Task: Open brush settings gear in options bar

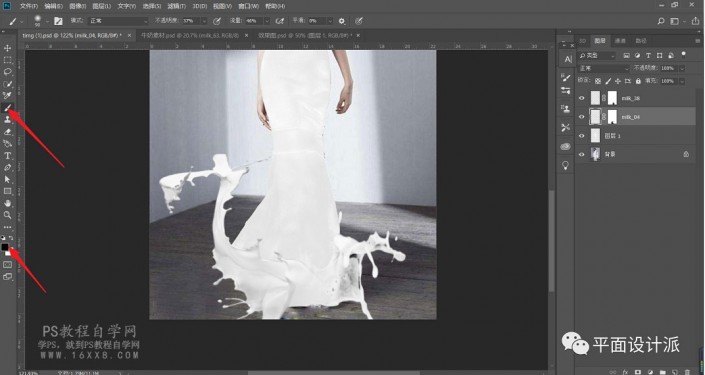Action: [x=342, y=21]
